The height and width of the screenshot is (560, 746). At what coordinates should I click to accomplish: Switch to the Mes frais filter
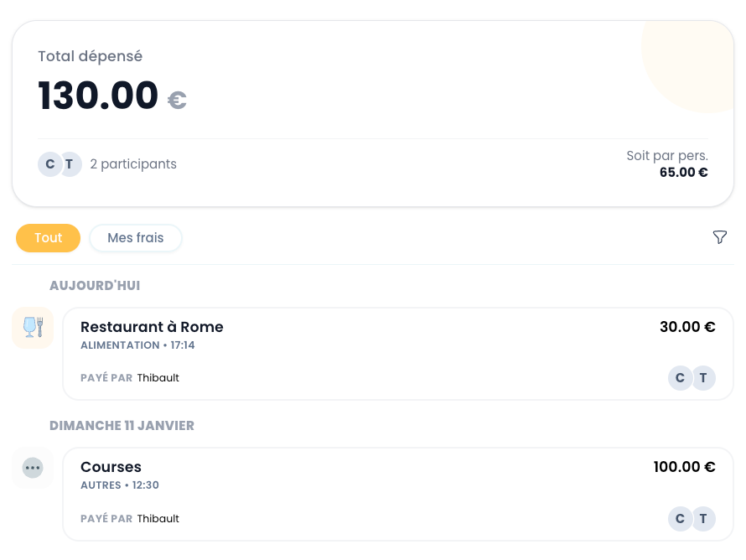[136, 238]
